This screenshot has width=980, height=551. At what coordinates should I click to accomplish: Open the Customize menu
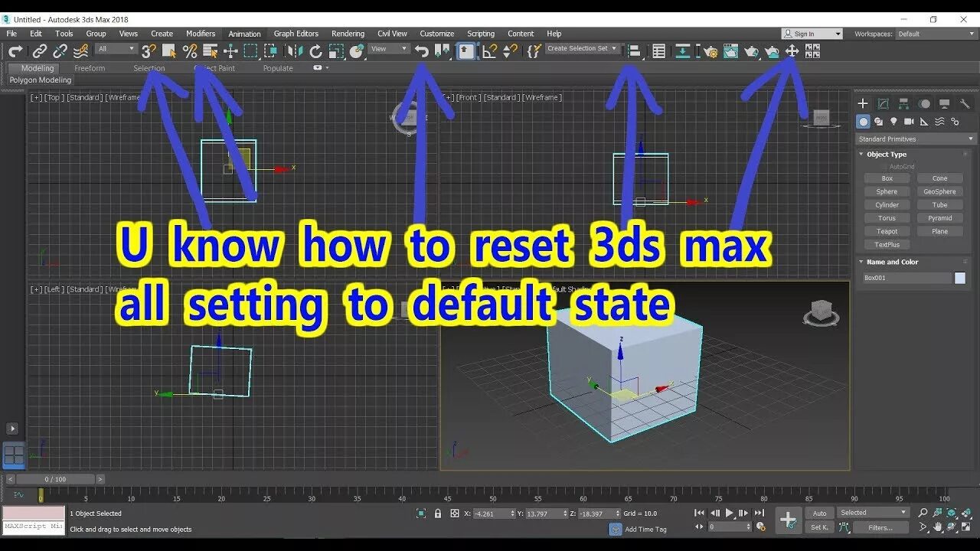point(437,34)
